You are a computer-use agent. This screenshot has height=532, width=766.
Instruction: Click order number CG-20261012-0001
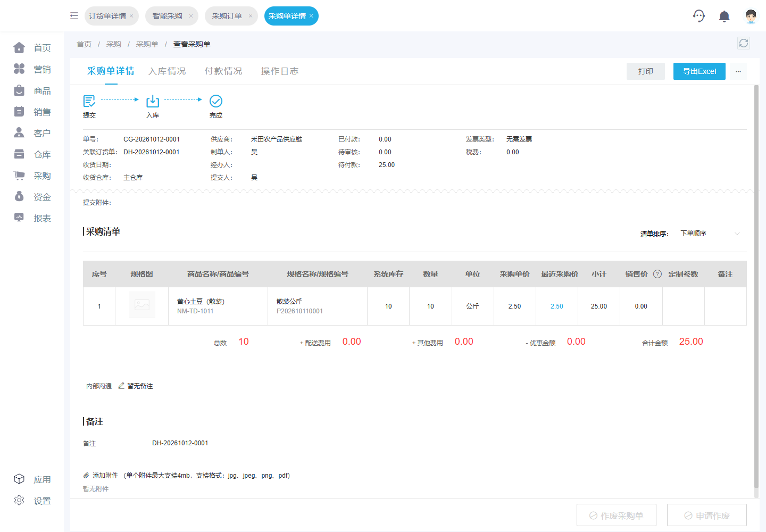point(152,139)
